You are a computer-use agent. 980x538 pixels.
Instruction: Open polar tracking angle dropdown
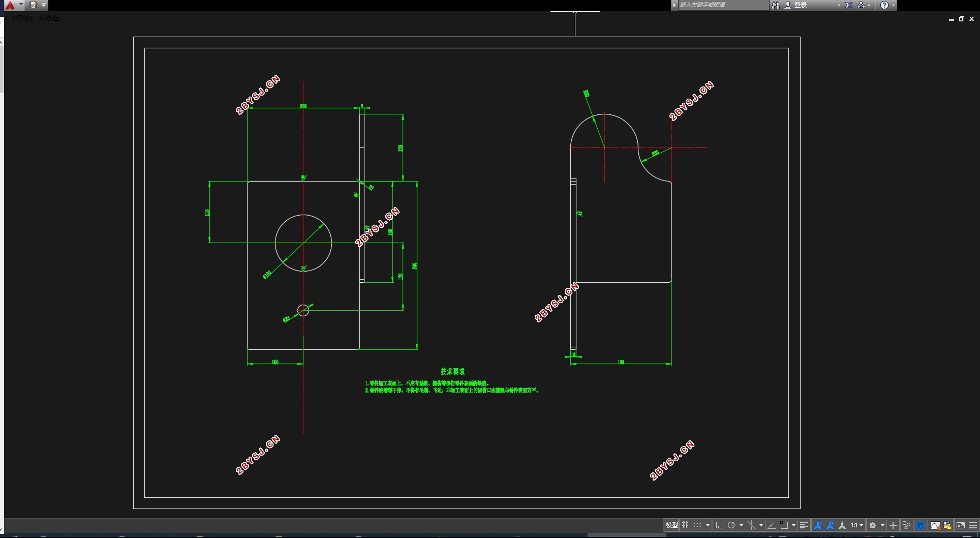pos(741,525)
